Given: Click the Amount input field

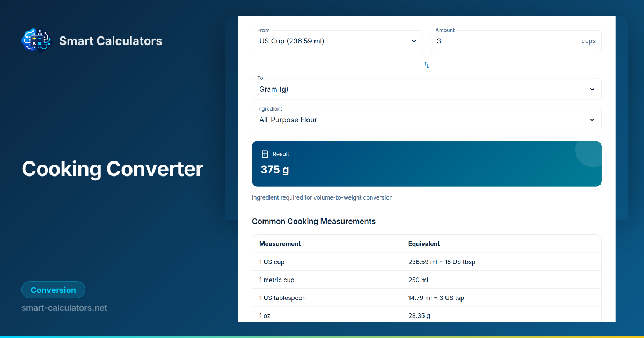Looking at the screenshot, I should click(x=516, y=41).
